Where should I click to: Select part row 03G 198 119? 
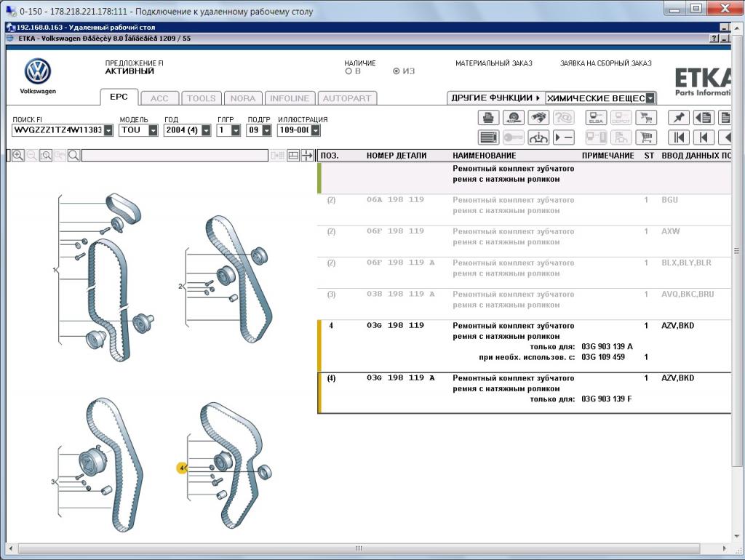point(524,345)
